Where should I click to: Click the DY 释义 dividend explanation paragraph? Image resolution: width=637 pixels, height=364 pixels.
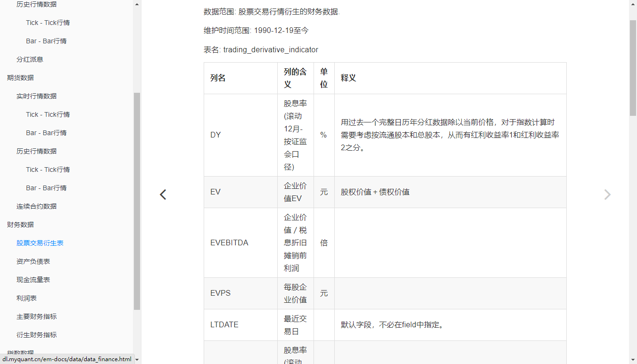pos(450,135)
